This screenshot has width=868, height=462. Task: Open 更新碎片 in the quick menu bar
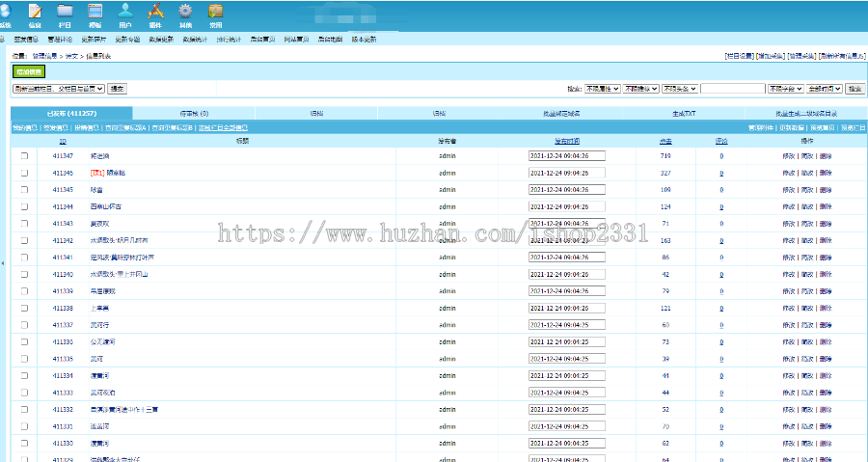[94, 40]
